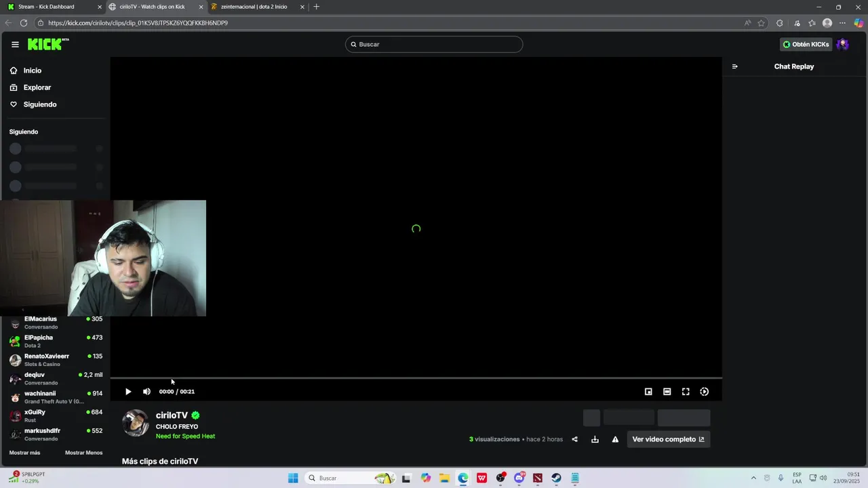Viewport: 868px width, 488px height.
Task: Open the ciriloTV channel name link
Action: point(172,415)
